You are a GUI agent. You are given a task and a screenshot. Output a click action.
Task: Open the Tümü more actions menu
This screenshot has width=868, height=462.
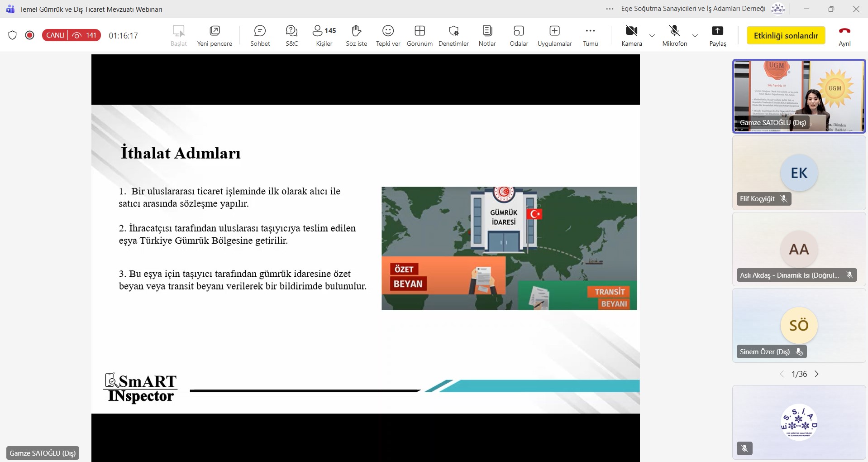pyautogui.click(x=590, y=35)
